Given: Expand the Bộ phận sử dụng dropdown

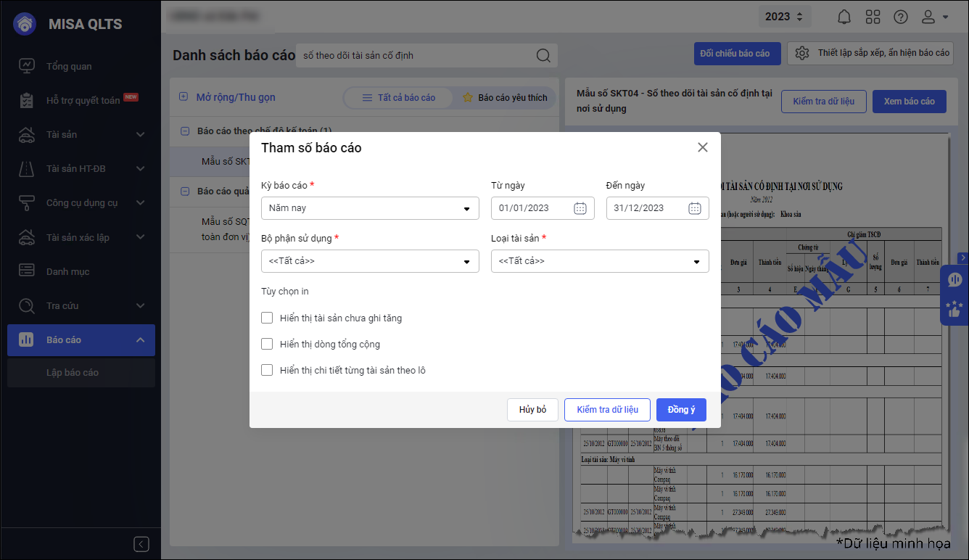Looking at the screenshot, I should click(x=370, y=261).
